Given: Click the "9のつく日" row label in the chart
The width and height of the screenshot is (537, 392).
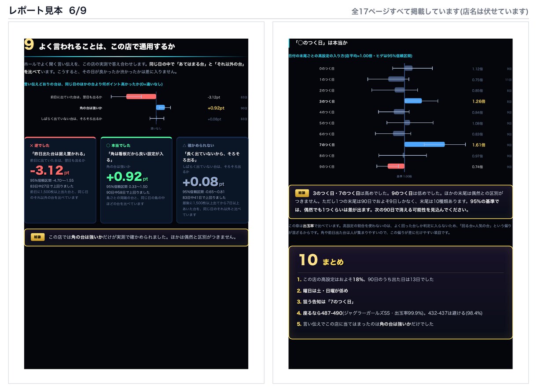Looking at the screenshot, I should pyautogui.click(x=327, y=167).
